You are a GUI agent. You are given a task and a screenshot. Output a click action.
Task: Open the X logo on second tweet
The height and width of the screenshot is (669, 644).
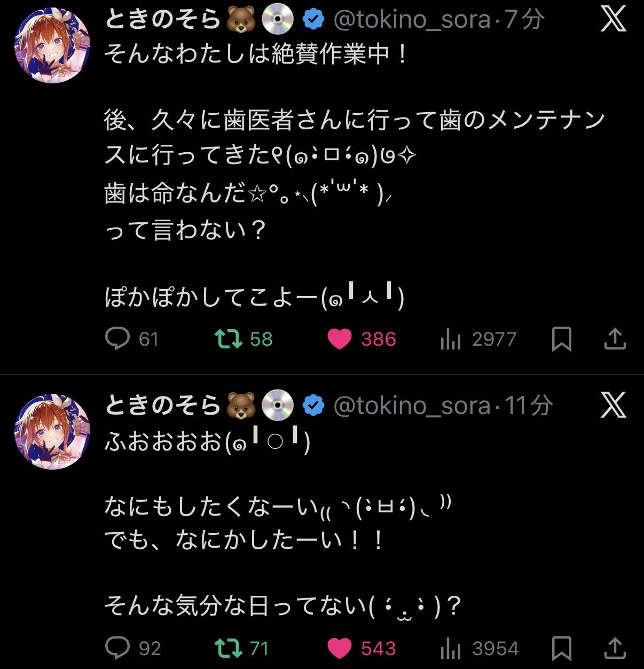613,406
